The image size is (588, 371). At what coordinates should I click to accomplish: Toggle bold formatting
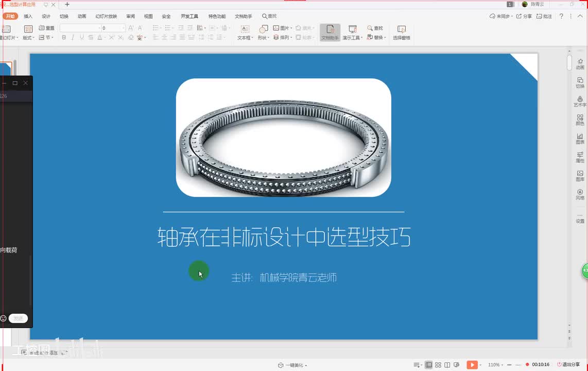pyautogui.click(x=64, y=38)
